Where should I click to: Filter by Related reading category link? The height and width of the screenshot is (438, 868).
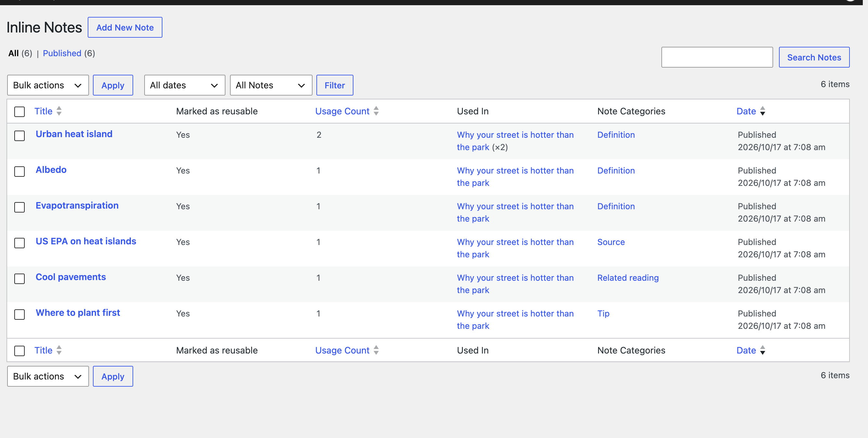[628, 278]
